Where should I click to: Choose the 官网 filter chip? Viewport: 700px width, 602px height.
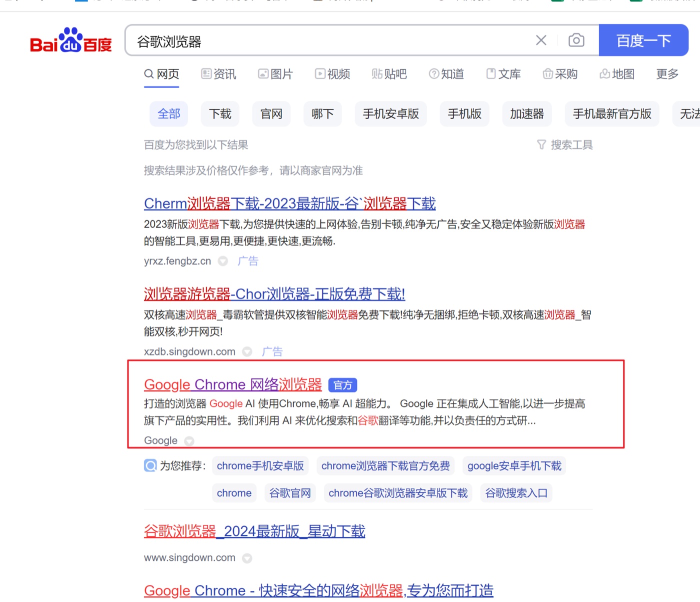coord(271,114)
